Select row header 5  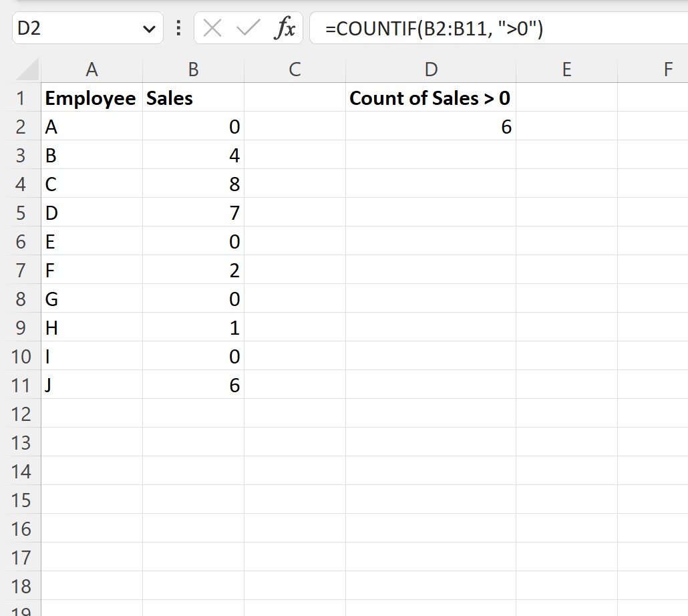[x=22, y=212]
